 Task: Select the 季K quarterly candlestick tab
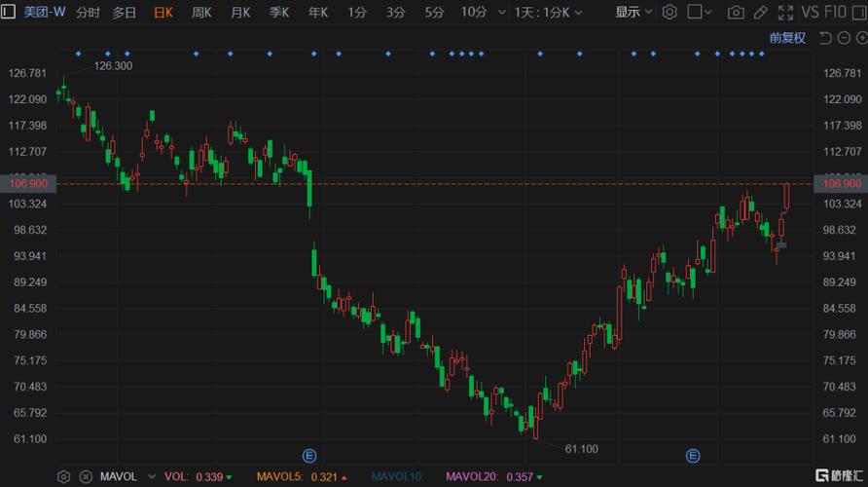click(279, 13)
